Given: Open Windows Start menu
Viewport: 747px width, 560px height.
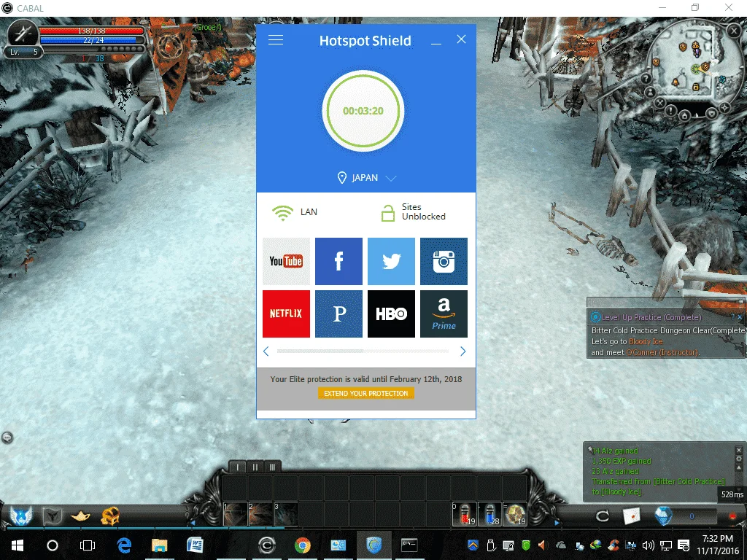Looking at the screenshot, I should point(18,545).
